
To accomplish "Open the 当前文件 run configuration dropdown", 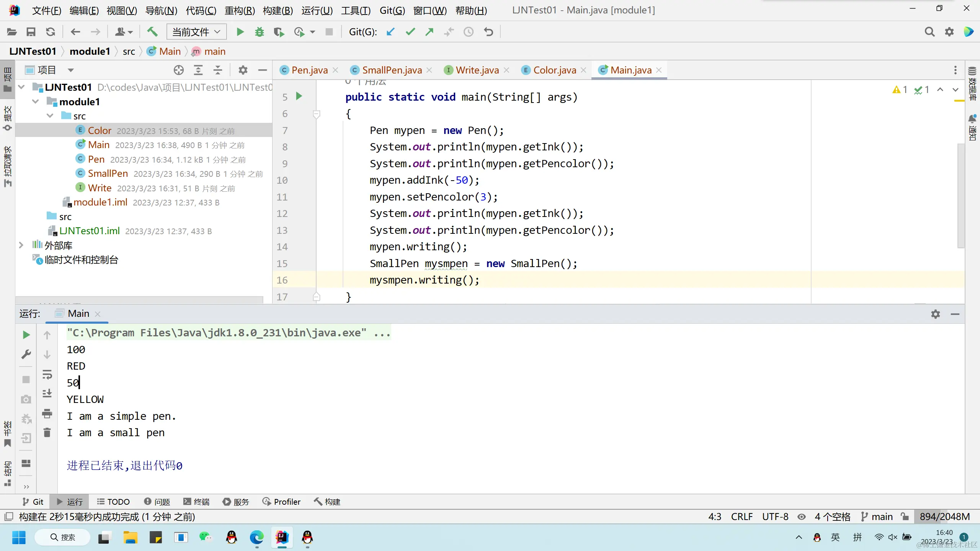I will (x=196, y=32).
